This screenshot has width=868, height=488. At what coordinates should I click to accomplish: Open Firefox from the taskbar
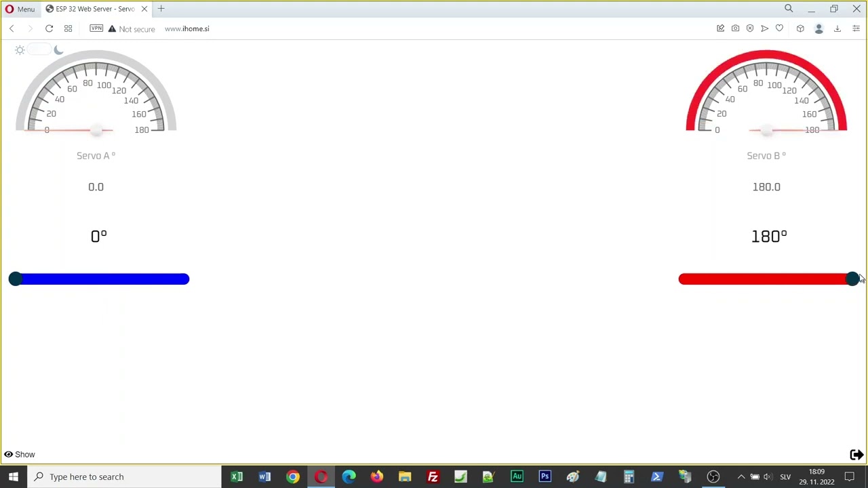pos(377,476)
